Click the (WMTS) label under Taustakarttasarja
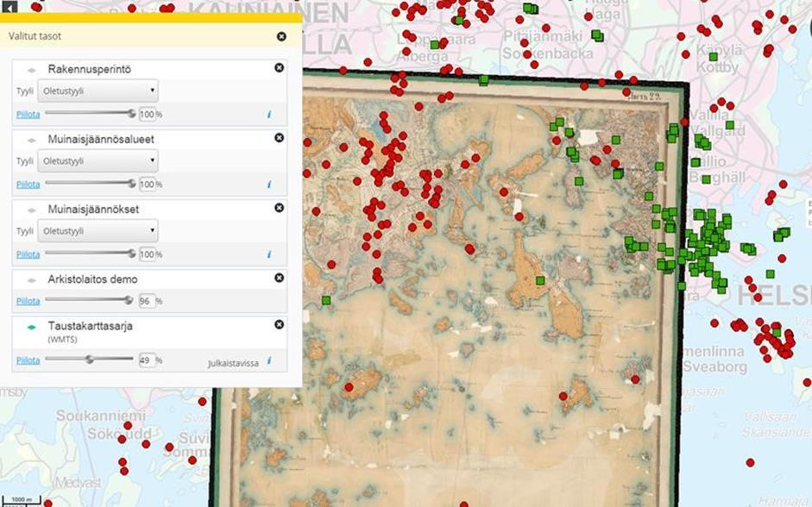This screenshot has height=507, width=812. [63, 340]
